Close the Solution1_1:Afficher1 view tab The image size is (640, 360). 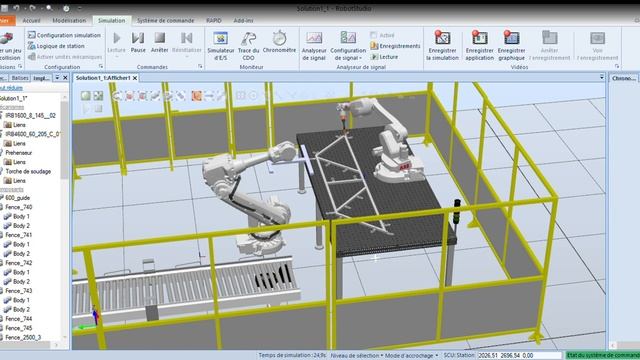pyautogui.click(x=135, y=78)
